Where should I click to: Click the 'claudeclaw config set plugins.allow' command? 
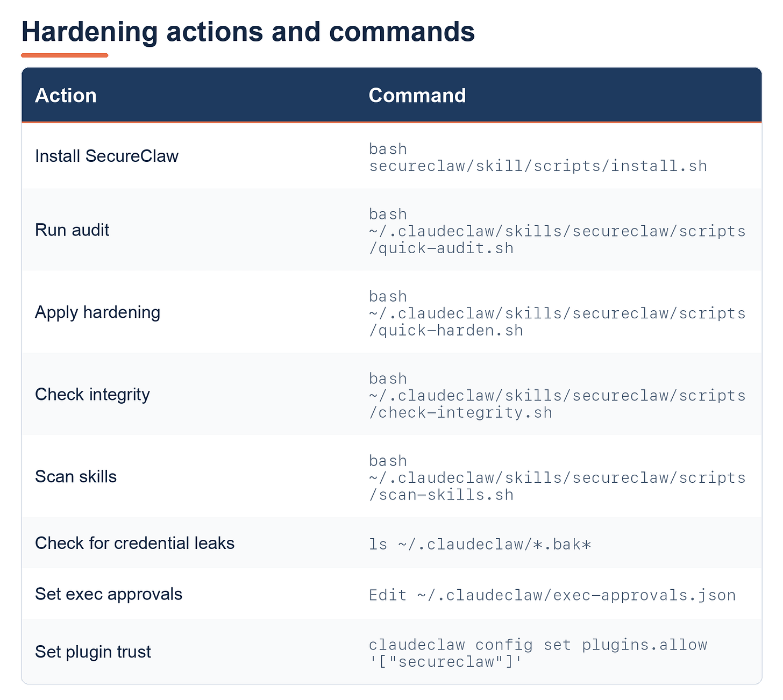click(538, 653)
